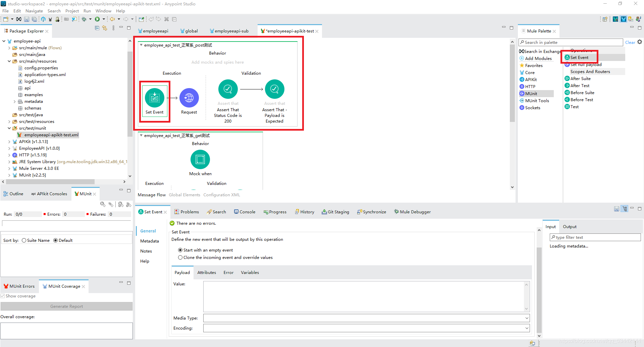The width and height of the screenshot is (644, 347).
Task: Open palette settings gear icon
Action: pos(640,42)
